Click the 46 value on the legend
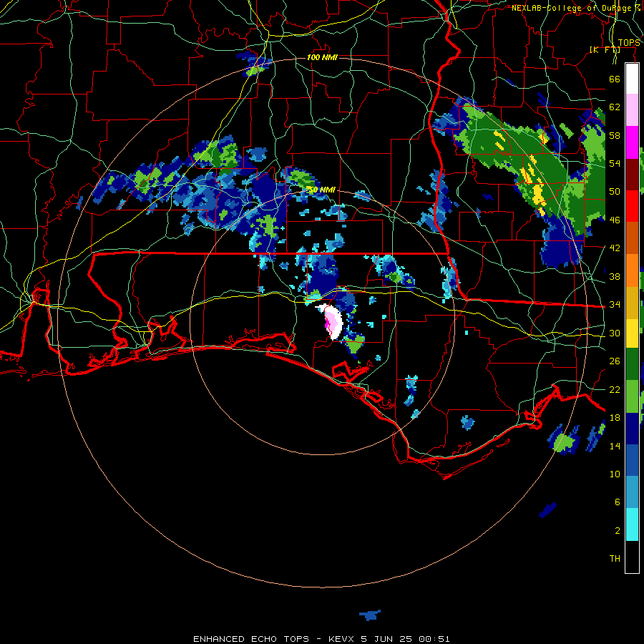Screen dimensions: 644x644 615,220
